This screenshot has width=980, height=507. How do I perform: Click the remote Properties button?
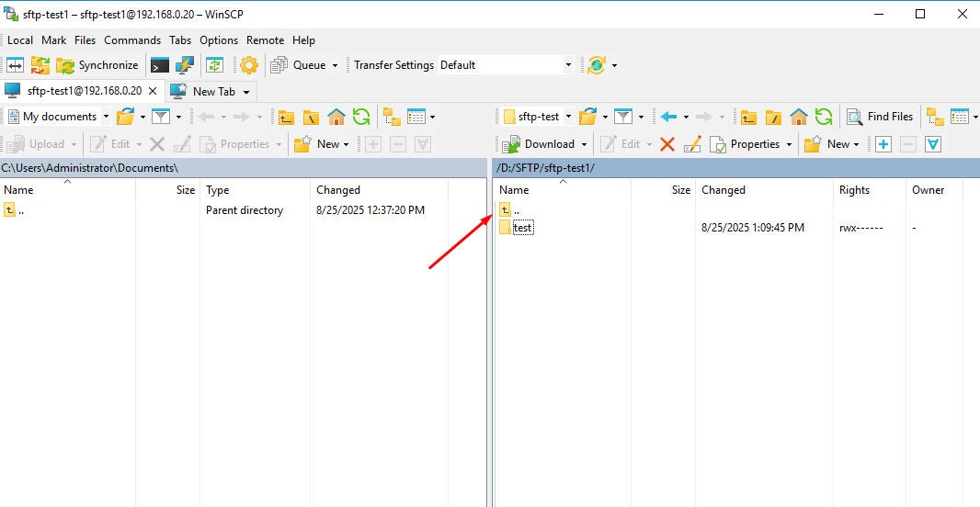coord(745,144)
